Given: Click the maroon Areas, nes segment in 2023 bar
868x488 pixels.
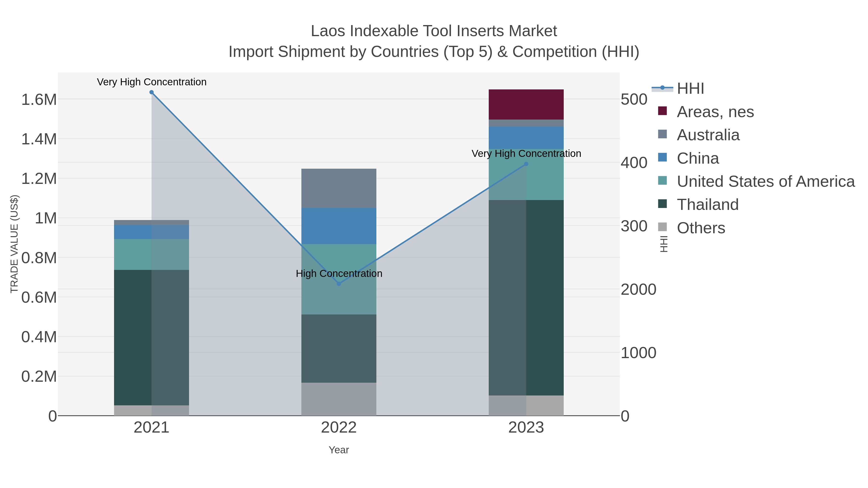Looking at the screenshot, I should point(526,104).
